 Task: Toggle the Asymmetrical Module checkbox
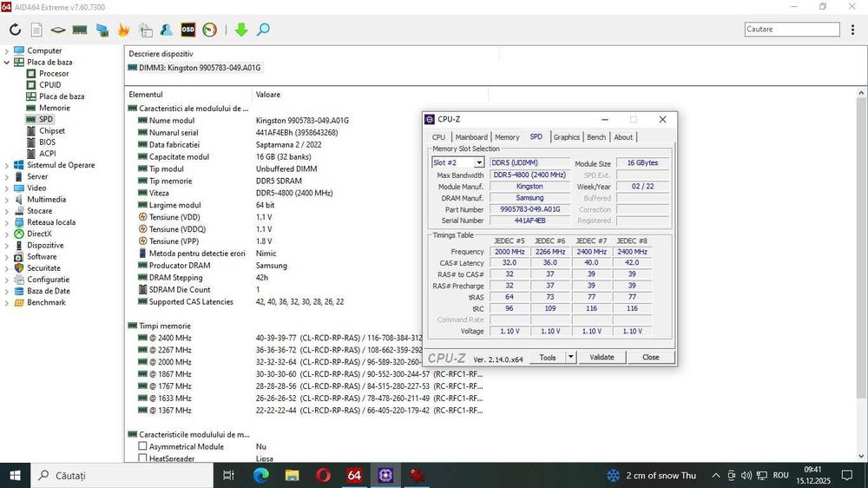143,446
